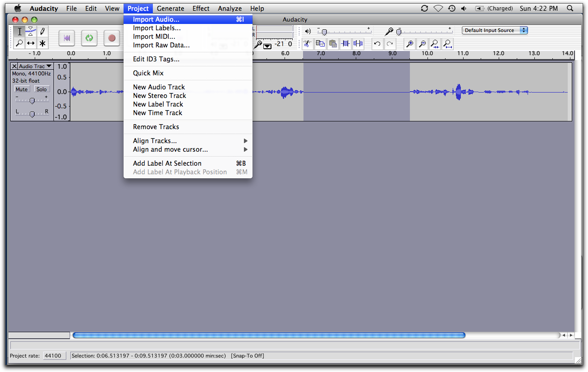Choose Import Labels menu item
Image resolution: width=588 pixels, height=372 pixels.
click(x=188, y=28)
